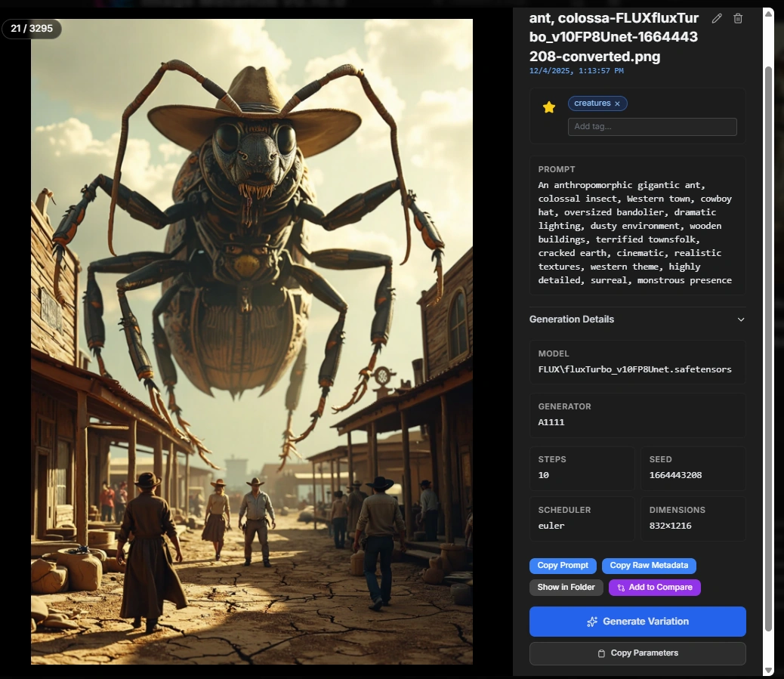Click the image counter badge showing 21 / 3295
784x679 pixels.
tap(32, 29)
